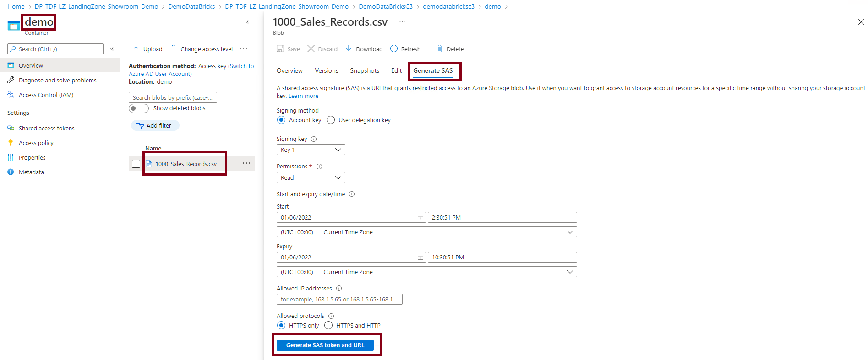Select HTTPS and HTTP protocol
This screenshot has width=868, height=360.
[x=328, y=325]
